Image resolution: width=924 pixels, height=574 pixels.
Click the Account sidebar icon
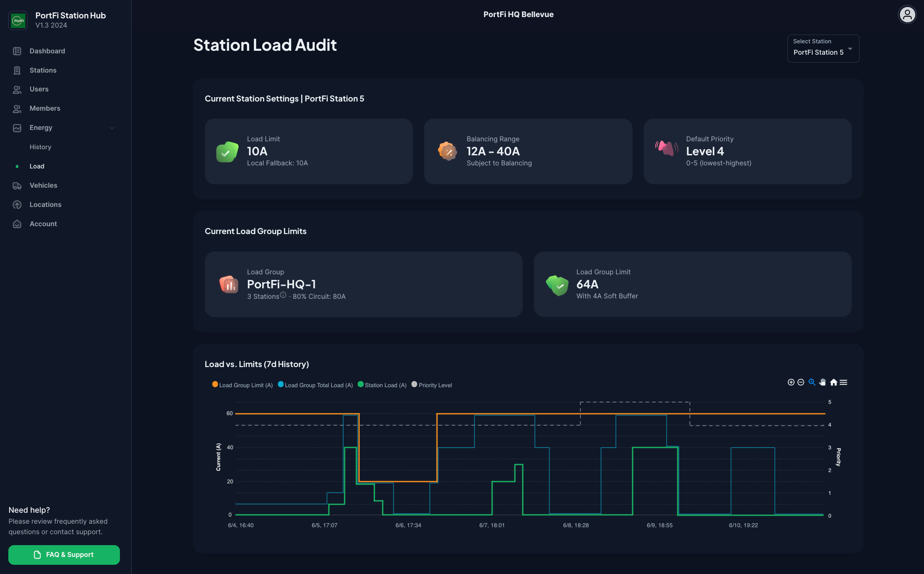click(x=18, y=224)
